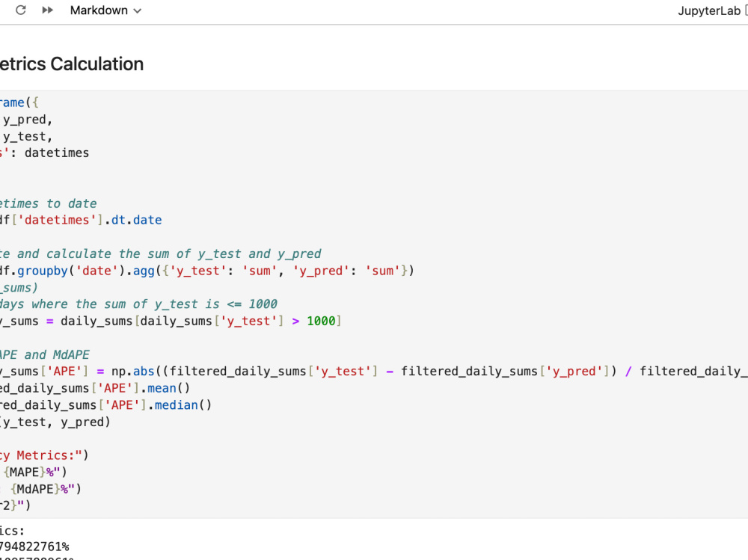Click the restart kernel icon
Image resolution: width=748 pixels, height=560 pixels.
pyautogui.click(x=20, y=10)
